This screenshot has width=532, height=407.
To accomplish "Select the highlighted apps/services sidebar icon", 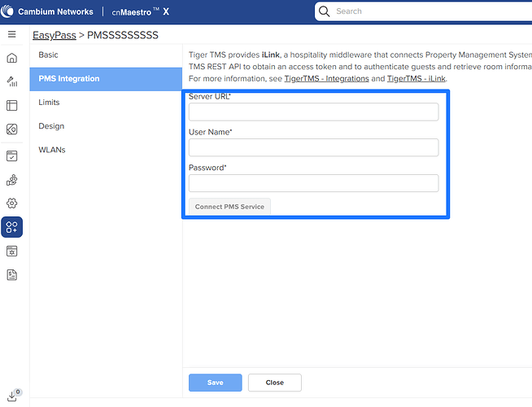I will (x=12, y=227).
